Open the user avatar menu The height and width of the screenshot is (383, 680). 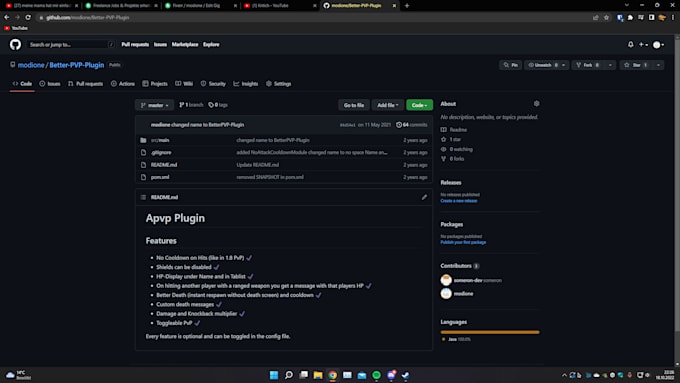click(658, 45)
